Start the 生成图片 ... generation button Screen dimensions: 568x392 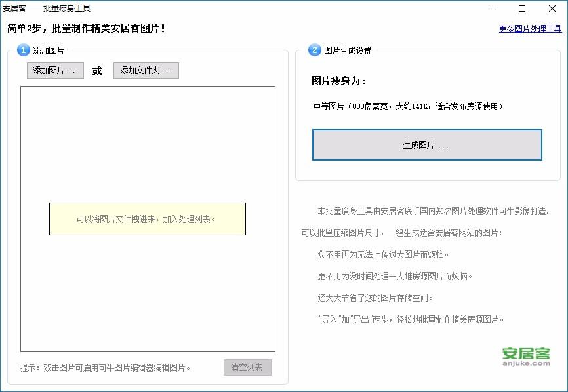[427, 145]
